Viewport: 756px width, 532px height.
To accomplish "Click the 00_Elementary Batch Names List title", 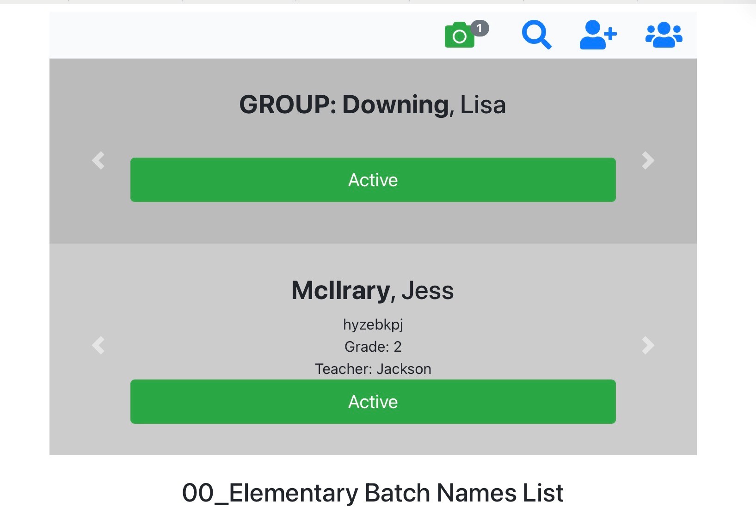I will (372, 493).
